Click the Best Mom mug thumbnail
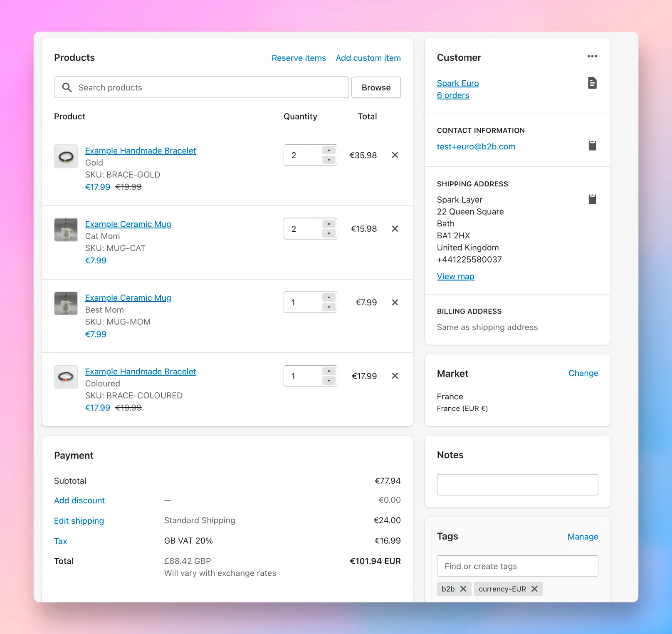The height and width of the screenshot is (634, 672). (x=66, y=303)
